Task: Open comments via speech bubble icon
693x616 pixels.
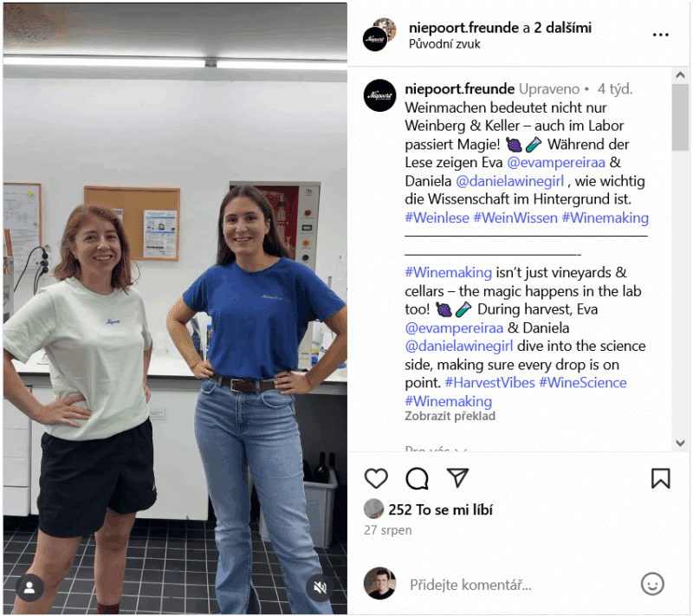Action: coord(417,478)
